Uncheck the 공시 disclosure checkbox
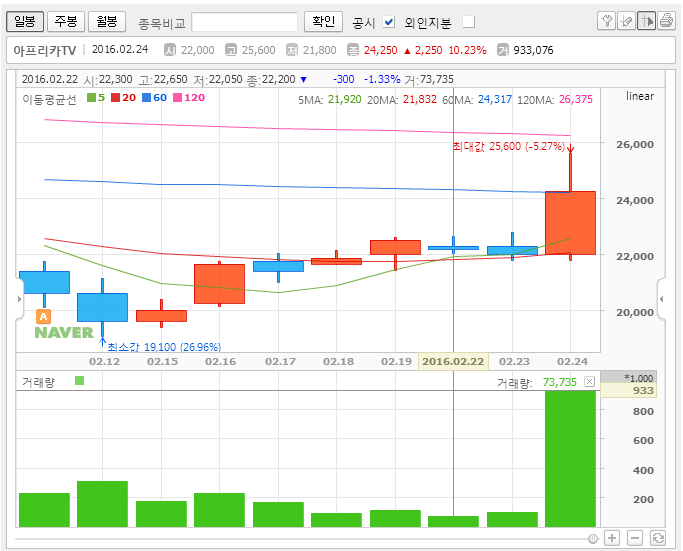Image resolution: width=683 pixels, height=551 pixels. click(x=389, y=22)
